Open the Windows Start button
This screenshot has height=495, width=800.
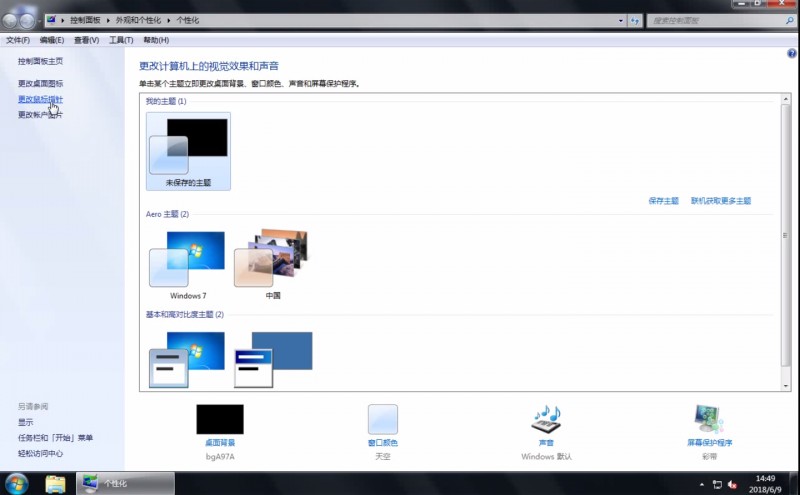point(15,483)
